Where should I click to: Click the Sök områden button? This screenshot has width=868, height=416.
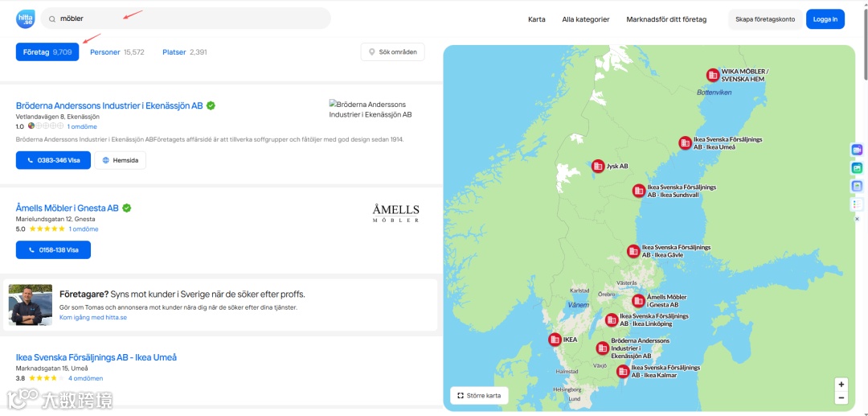(x=392, y=52)
